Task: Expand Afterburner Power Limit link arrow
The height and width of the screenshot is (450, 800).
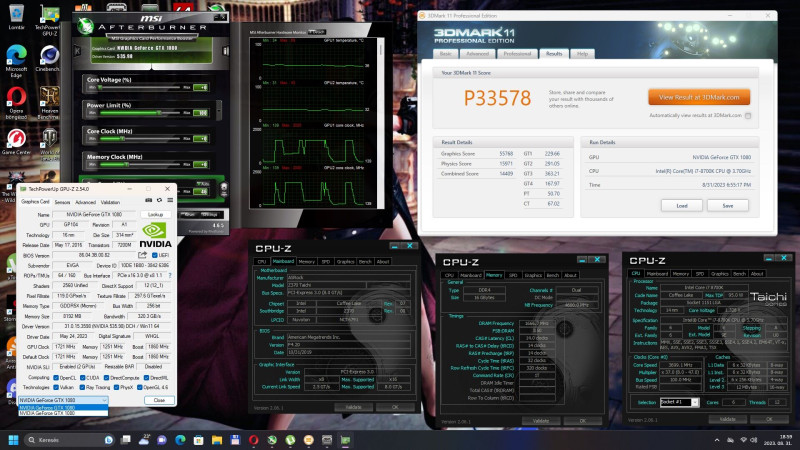Action: (219, 109)
